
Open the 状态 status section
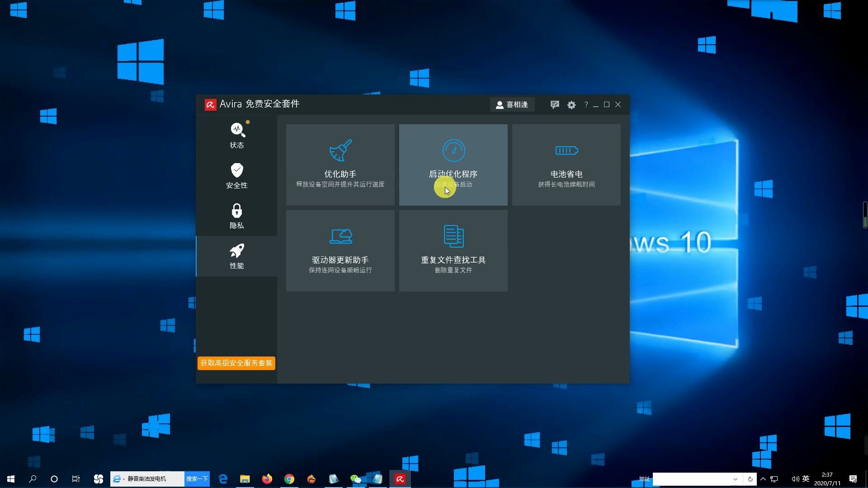pos(236,136)
